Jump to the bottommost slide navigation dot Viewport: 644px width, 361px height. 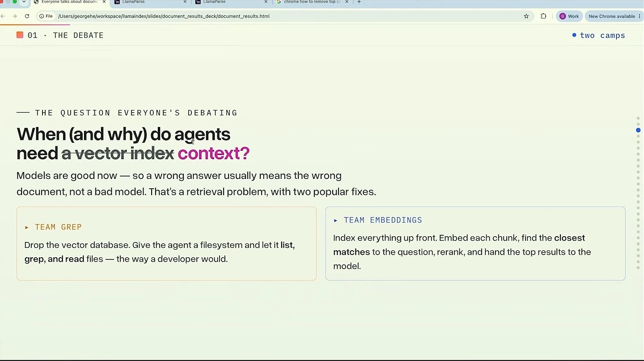click(x=638, y=268)
